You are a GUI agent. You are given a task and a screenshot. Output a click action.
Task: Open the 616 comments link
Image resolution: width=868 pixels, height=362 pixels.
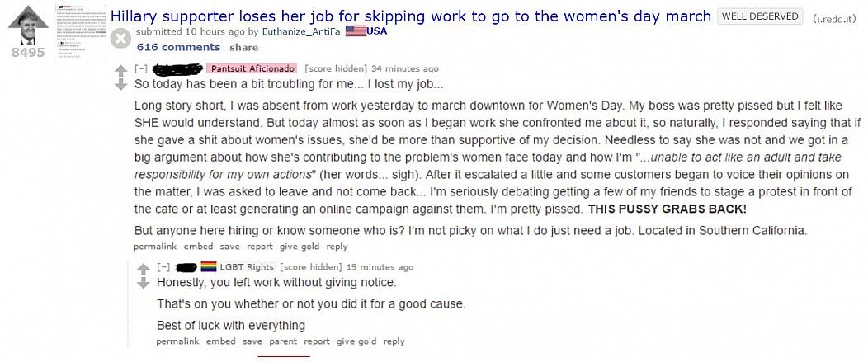pyautogui.click(x=178, y=47)
